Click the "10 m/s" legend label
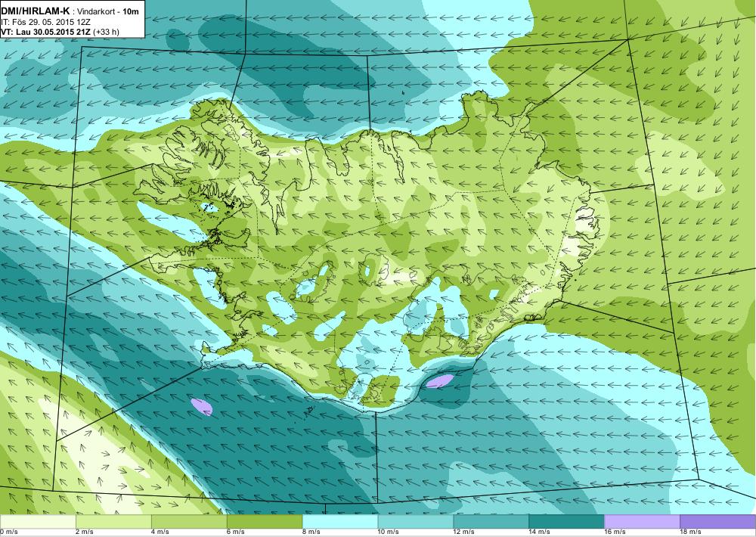756x537 pixels. pyautogui.click(x=389, y=532)
